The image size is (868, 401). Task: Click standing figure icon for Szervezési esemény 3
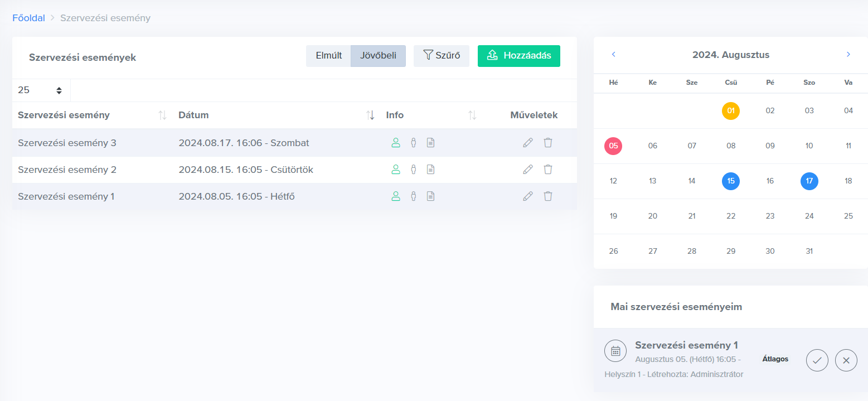[x=414, y=143]
